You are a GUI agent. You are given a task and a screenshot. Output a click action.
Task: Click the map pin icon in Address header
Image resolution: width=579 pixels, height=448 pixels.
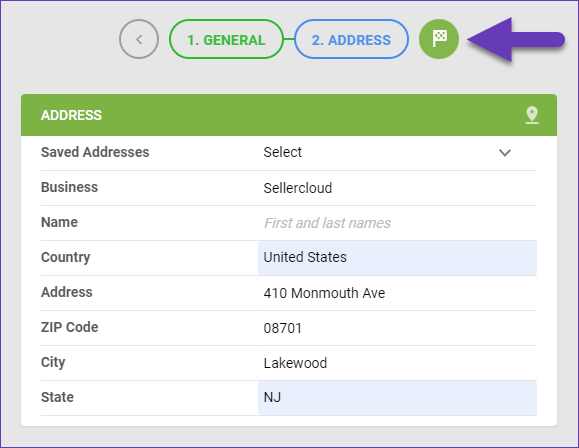click(532, 115)
